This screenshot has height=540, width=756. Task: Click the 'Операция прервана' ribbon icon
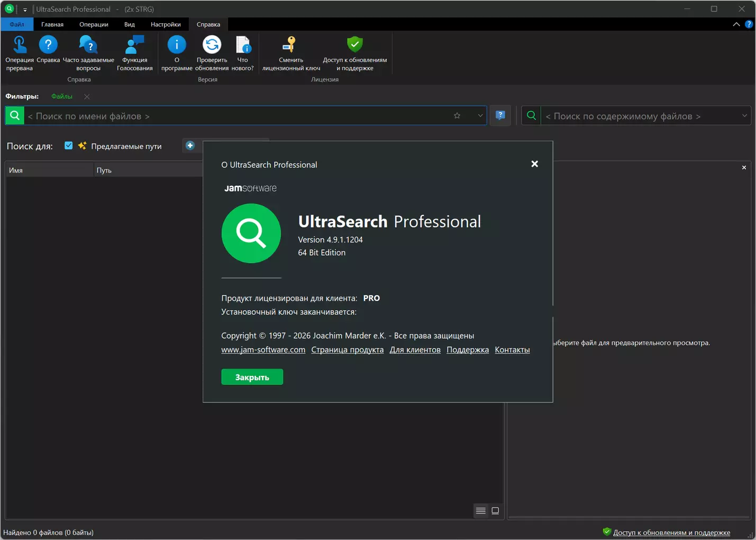(20, 46)
